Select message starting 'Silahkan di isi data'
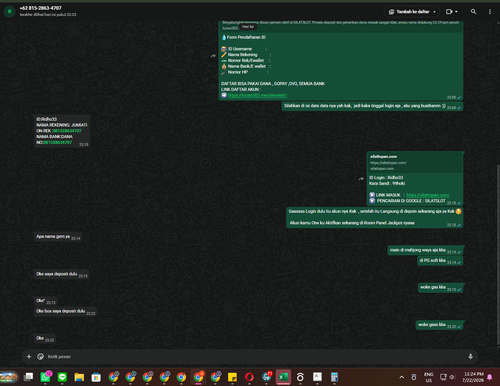 (x=372, y=106)
